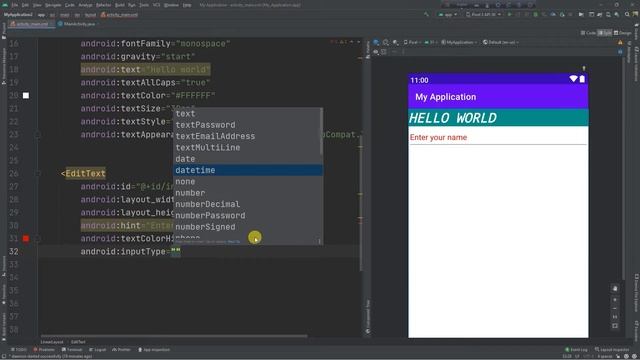This screenshot has width=640, height=360.
Task: Click the zoom out minus icon in preview
Action: pyautogui.click(x=615, y=309)
